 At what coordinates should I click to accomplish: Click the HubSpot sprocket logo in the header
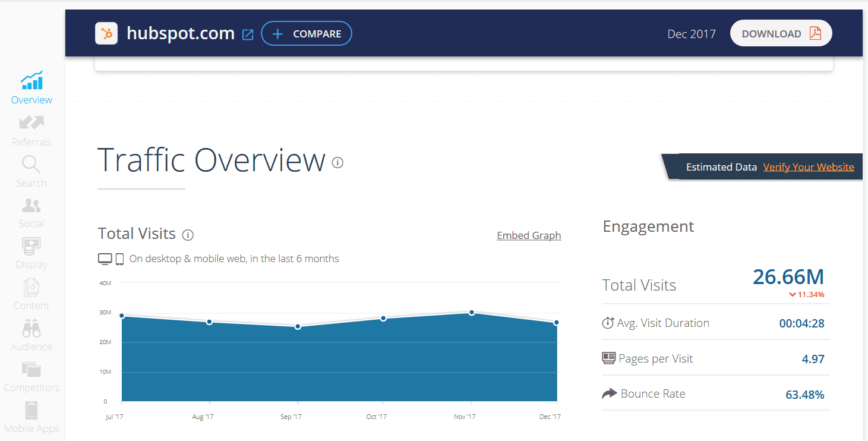[106, 33]
